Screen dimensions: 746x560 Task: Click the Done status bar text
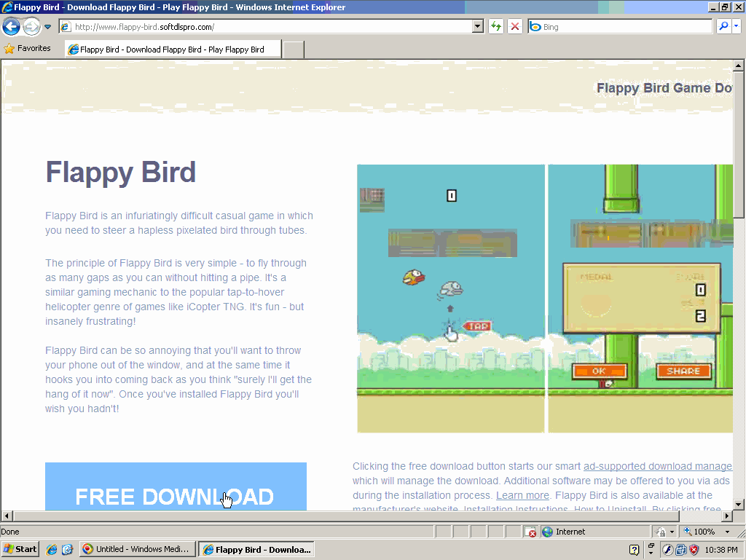tap(10, 532)
